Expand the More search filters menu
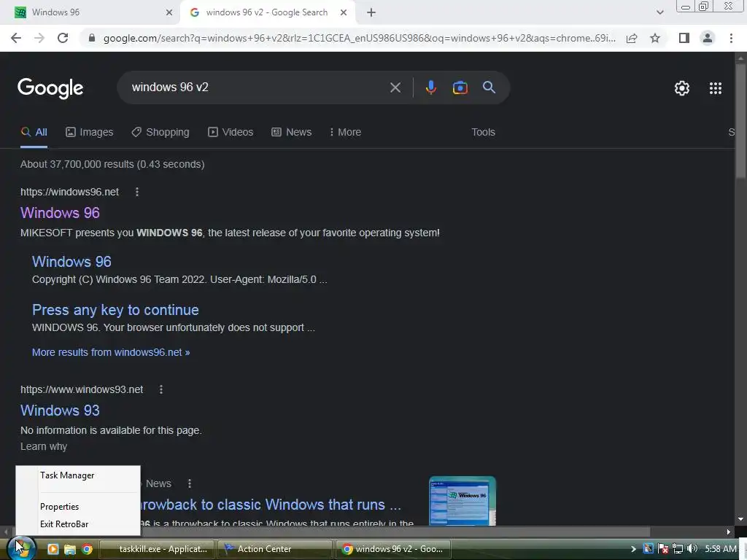The image size is (747, 560). pyautogui.click(x=345, y=133)
